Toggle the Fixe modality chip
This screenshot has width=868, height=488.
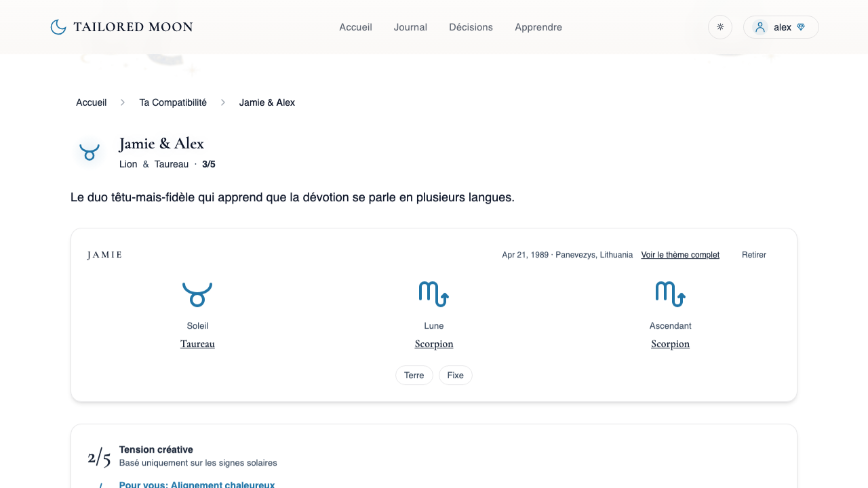455,375
